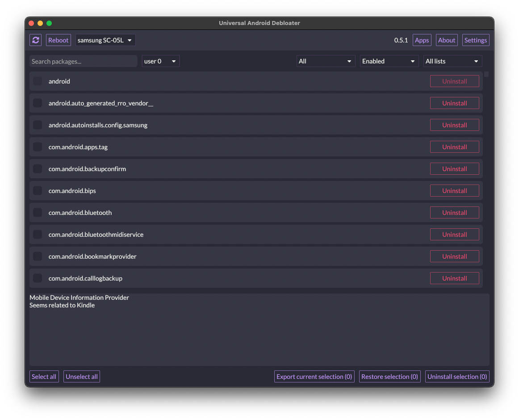Open the Settings view
519x420 pixels.
476,40
